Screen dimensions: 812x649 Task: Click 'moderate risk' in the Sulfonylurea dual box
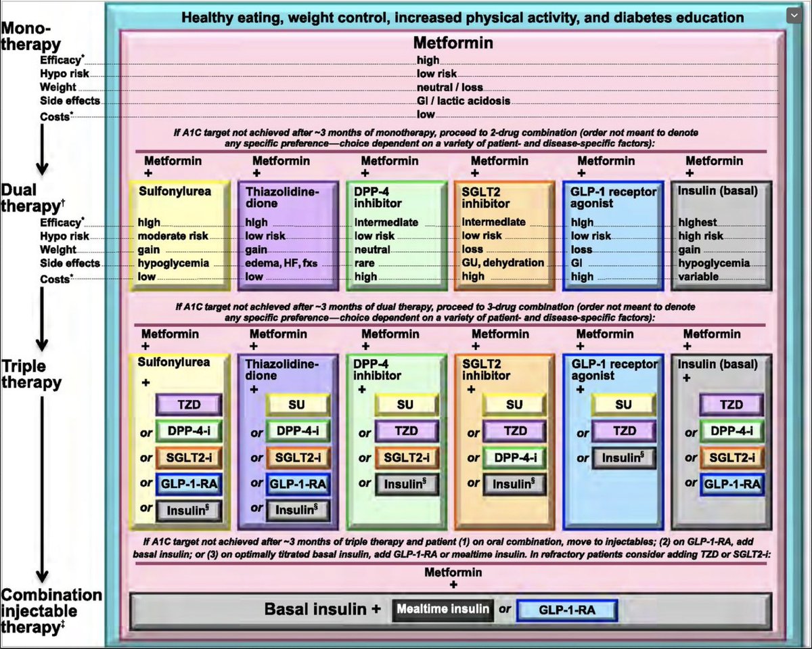173,236
